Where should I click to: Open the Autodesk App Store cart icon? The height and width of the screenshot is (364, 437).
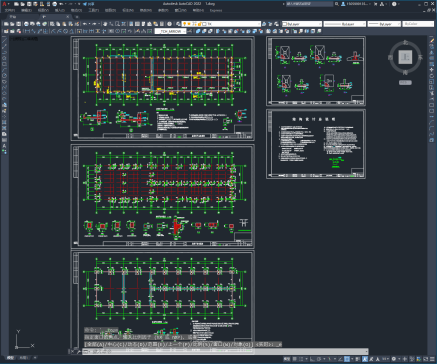coord(376,4)
